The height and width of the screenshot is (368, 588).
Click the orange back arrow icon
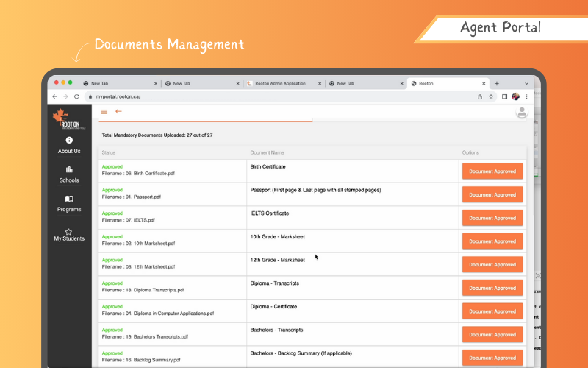(x=118, y=111)
